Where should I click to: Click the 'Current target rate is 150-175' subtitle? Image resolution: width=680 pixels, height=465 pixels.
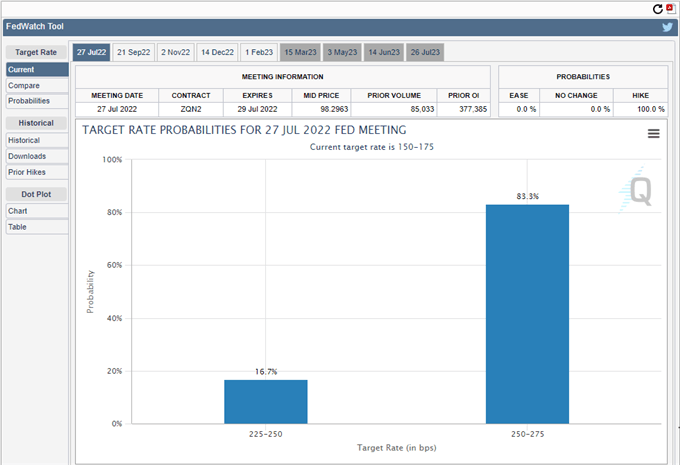(x=372, y=147)
